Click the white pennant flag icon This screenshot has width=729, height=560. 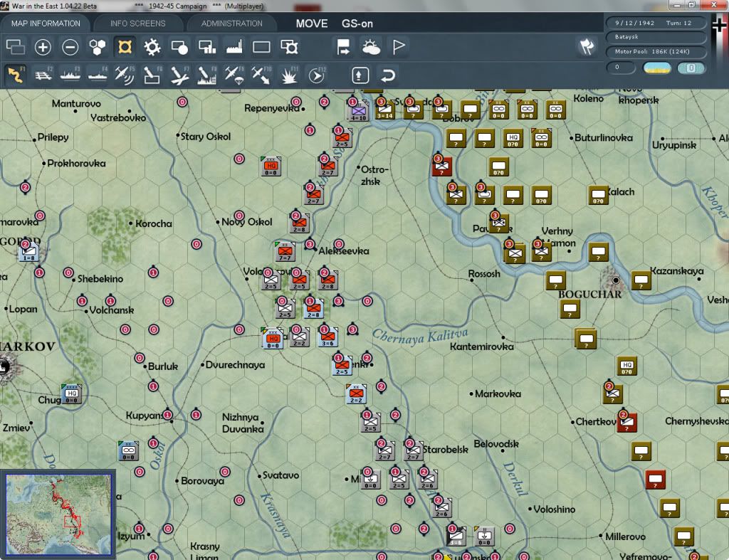coord(399,47)
